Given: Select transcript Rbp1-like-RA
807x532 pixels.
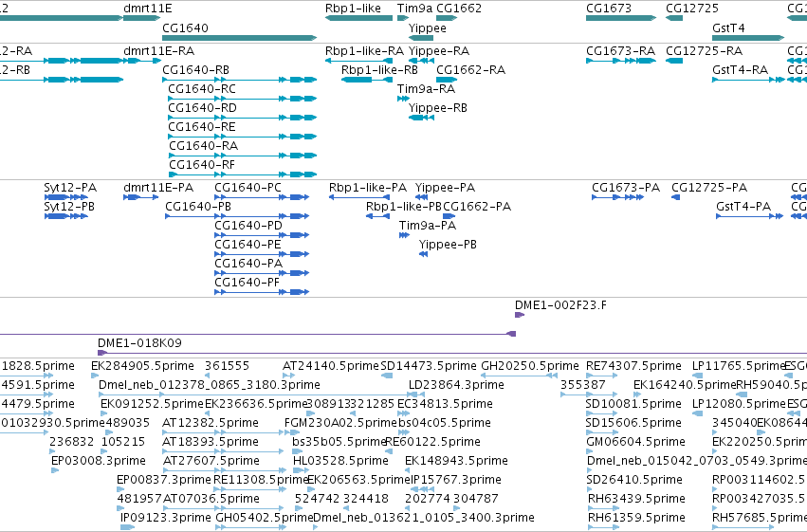Looking at the screenshot, I should [x=358, y=61].
